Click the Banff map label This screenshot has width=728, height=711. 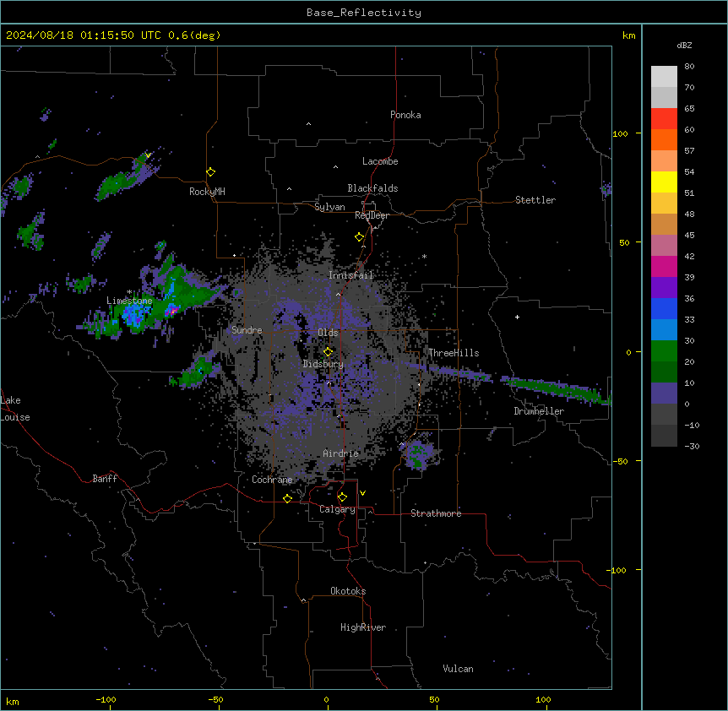pyautogui.click(x=105, y=479)
